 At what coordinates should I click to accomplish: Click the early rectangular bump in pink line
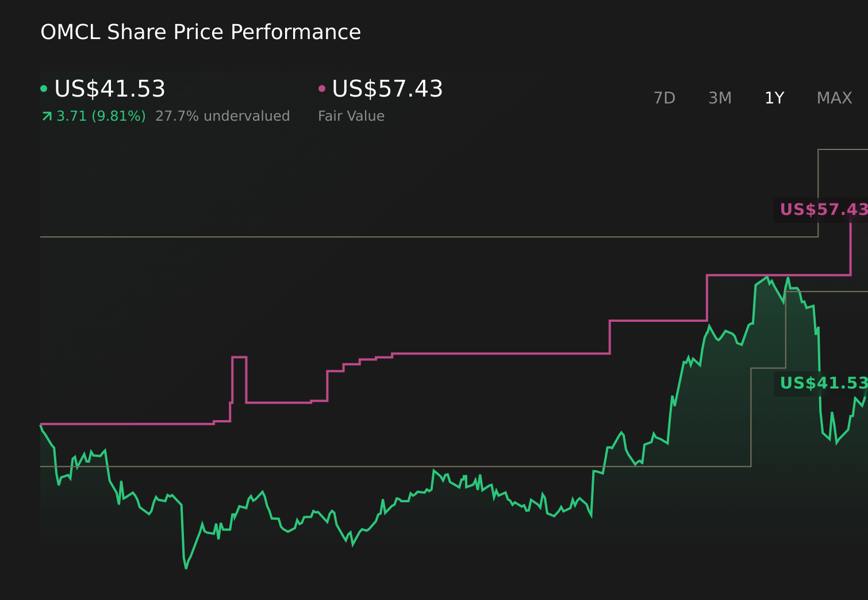239,357
